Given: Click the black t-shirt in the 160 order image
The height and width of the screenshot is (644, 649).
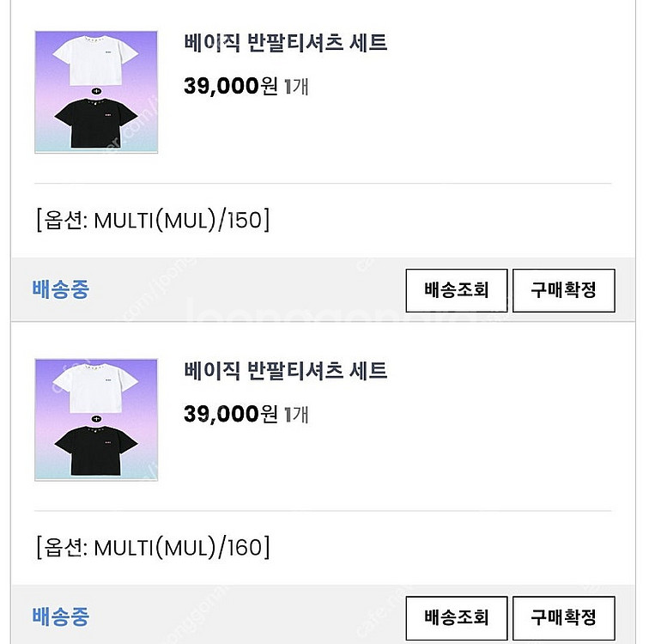Looking at the screenshot, I should [95, 451].
